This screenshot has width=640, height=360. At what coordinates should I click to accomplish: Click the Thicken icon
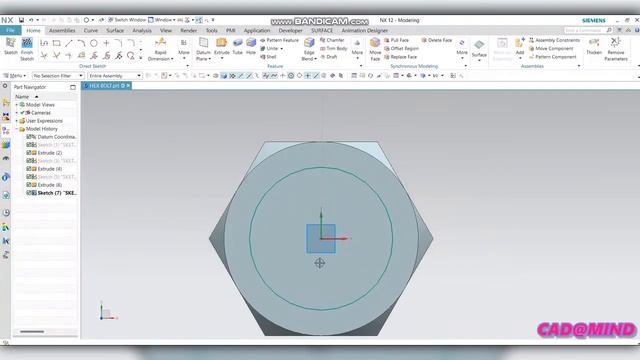click(594, 43)
